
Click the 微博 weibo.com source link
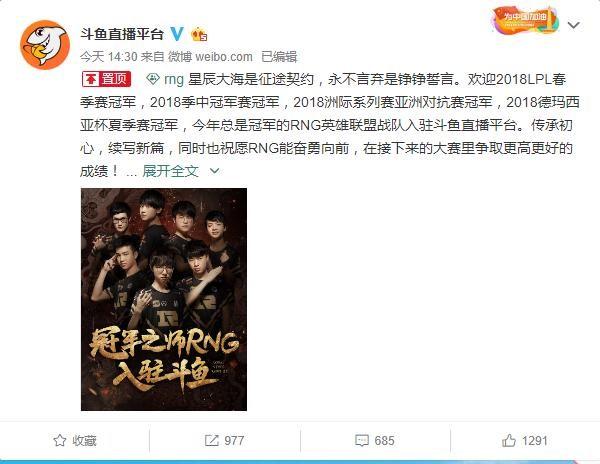pyautogui.click(x=210, y=57)
